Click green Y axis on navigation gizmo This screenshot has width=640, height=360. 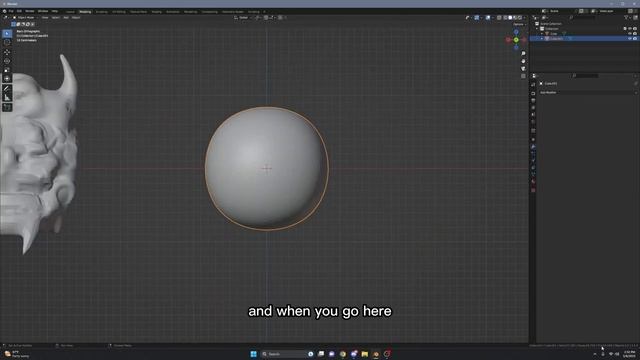516,40
